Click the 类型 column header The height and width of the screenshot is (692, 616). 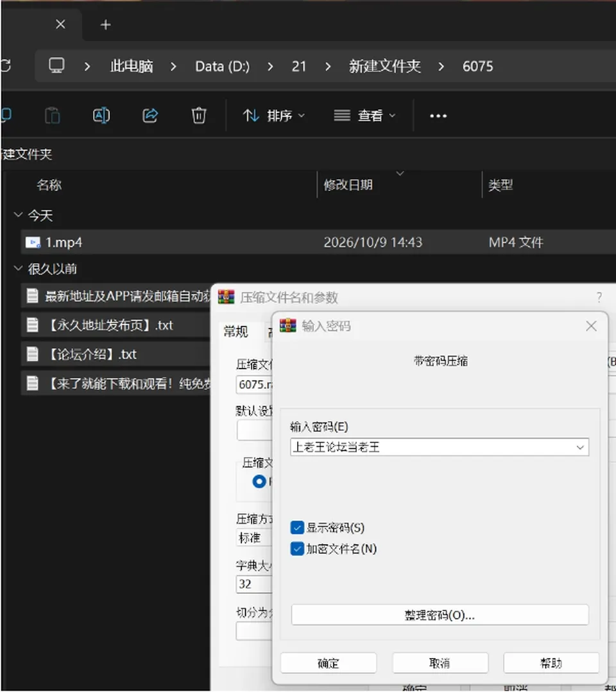[x=501, y=184]
